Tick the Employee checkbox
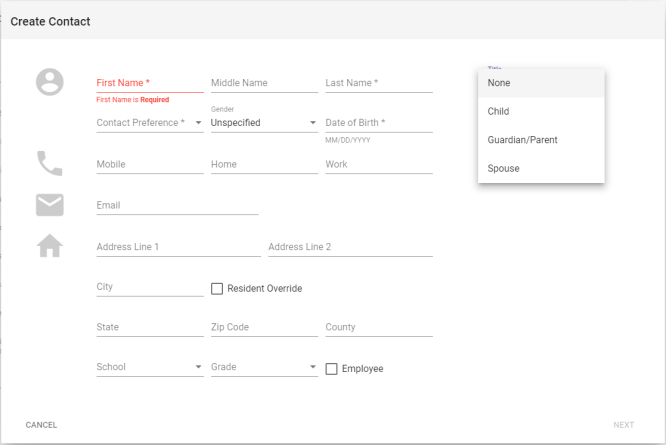 click(x=332, y=369)
